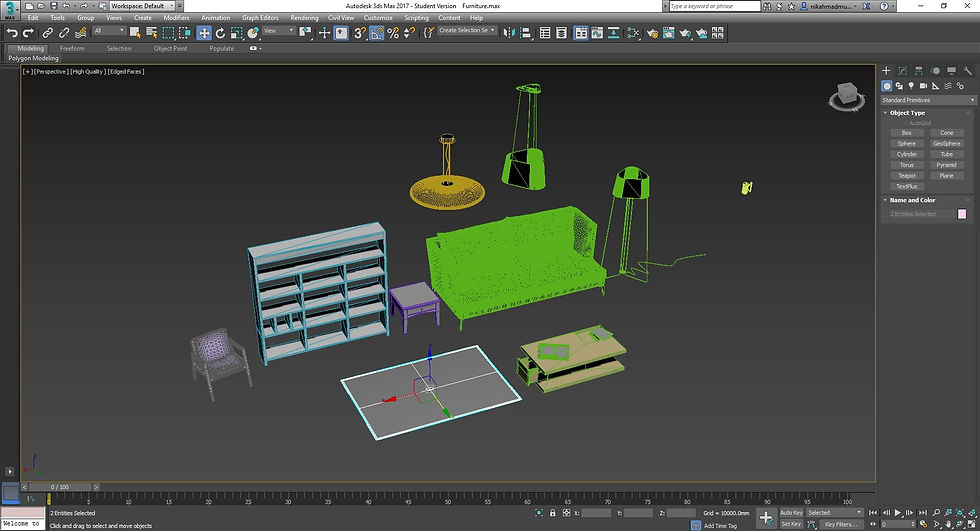Toggle the 3D Snaps button

pos(360,32)
